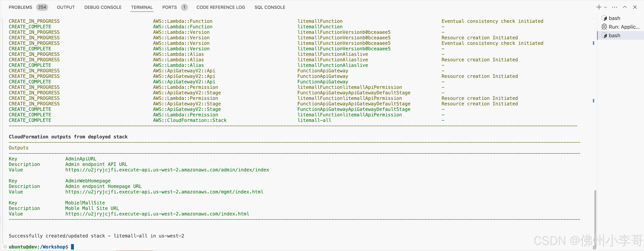644x251 pixels.
Task: Open the launch profile dropdown chevron
Action: (605, 8)
